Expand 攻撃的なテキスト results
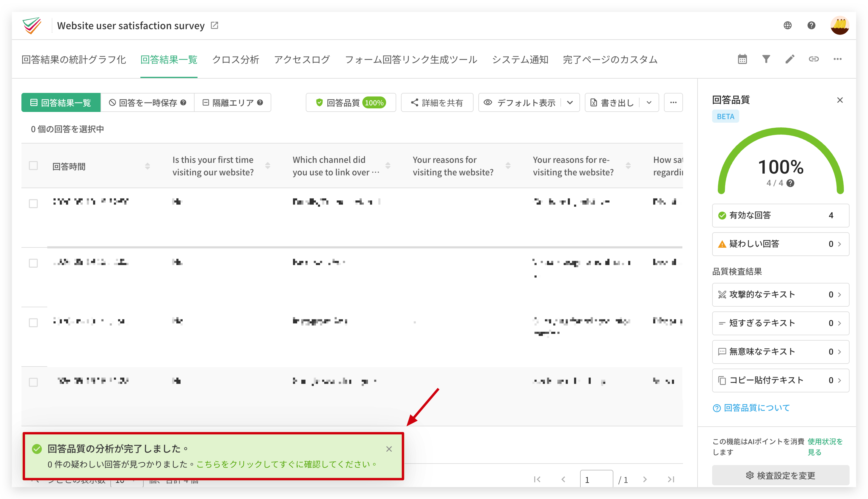The height and width of the screenshot is (499, 868). tap(781, 295)
